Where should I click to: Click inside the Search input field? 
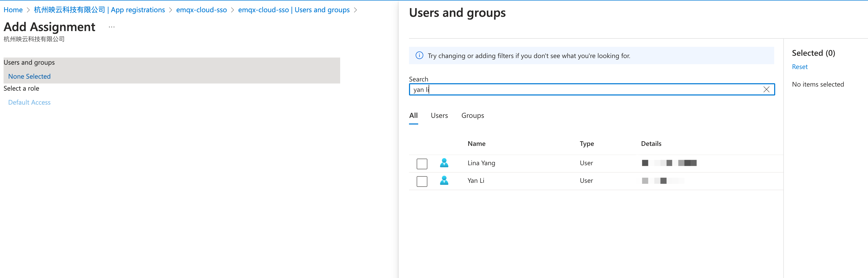tap(586, 90)
